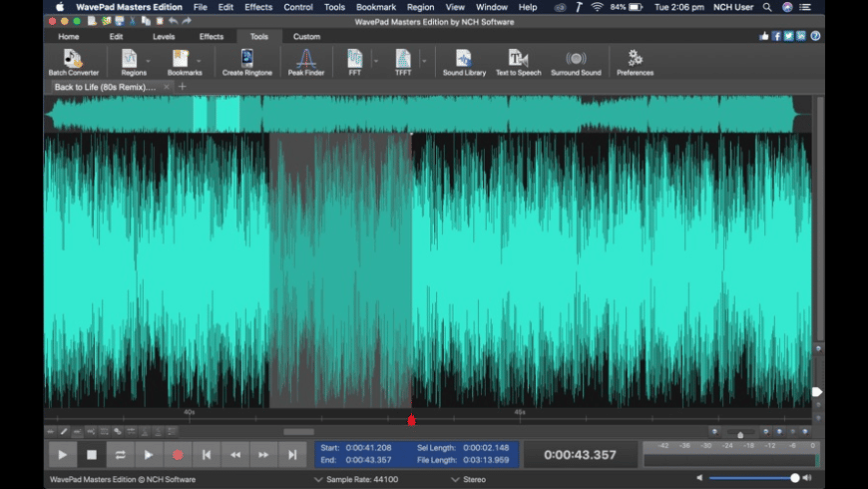Viewport: 868px width, 489px height.
Task: Switch to the Home tab
Action: [x=69, y=36]
